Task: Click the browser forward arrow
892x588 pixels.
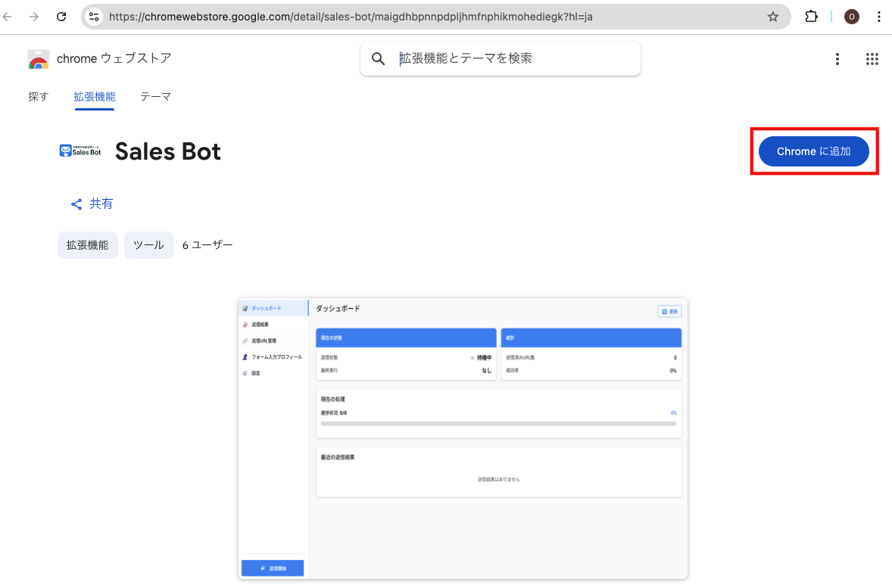Action: point(34,17)
